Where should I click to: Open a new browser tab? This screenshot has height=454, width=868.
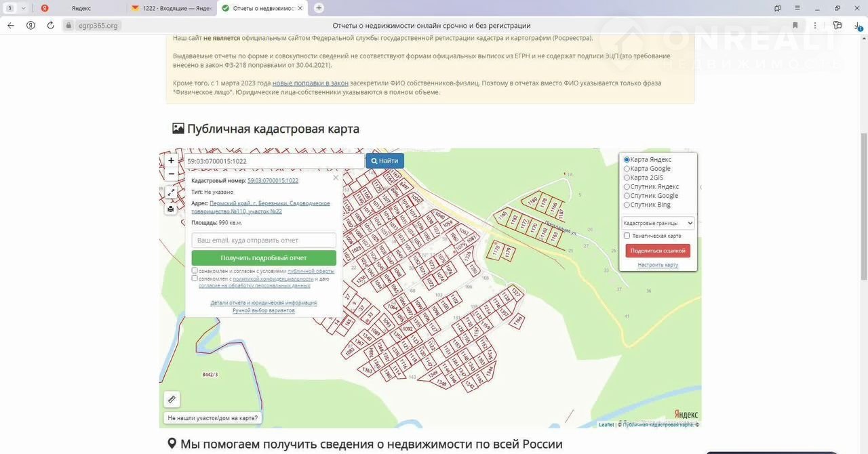point(319,8)
